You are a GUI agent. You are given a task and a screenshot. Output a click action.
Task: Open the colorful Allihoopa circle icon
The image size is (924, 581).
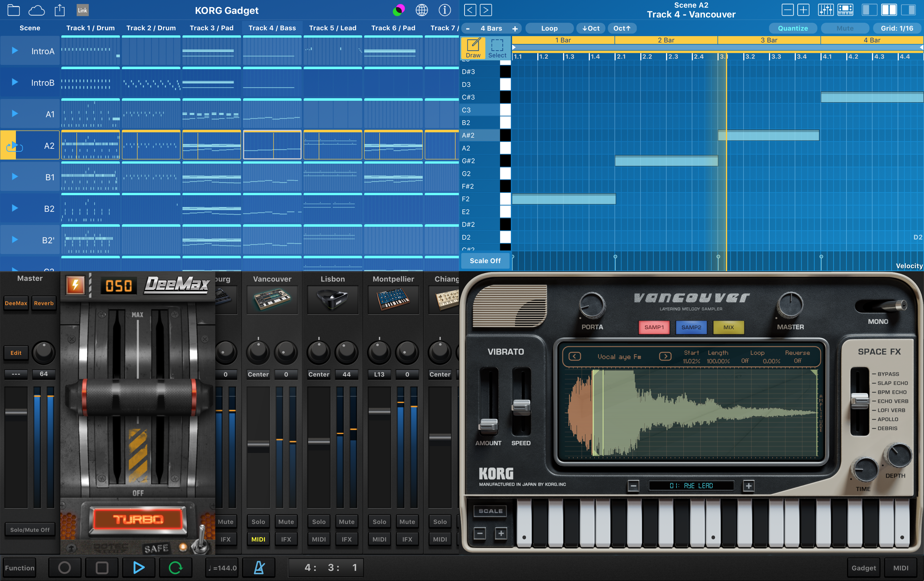[398, 10]
